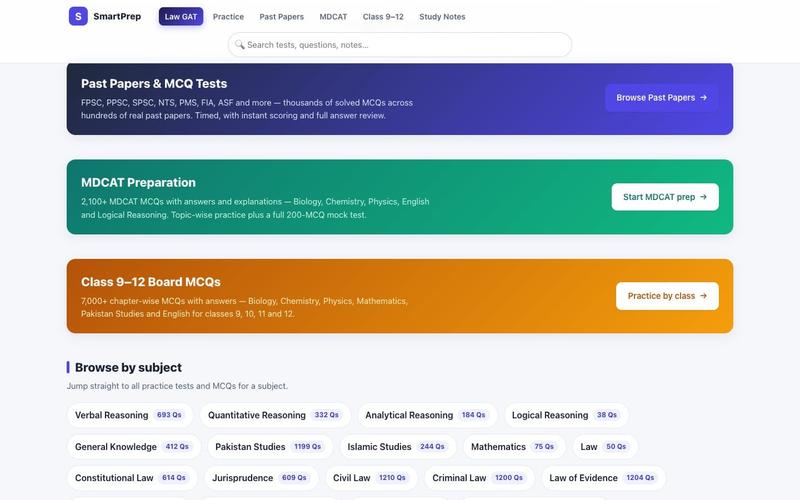Focus the search tests, questions, notes field
Viewport: 800px width, 500px height.
point(399,45)
